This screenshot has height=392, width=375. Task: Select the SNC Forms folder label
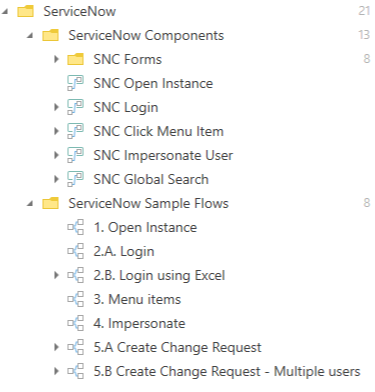(128, 59)
